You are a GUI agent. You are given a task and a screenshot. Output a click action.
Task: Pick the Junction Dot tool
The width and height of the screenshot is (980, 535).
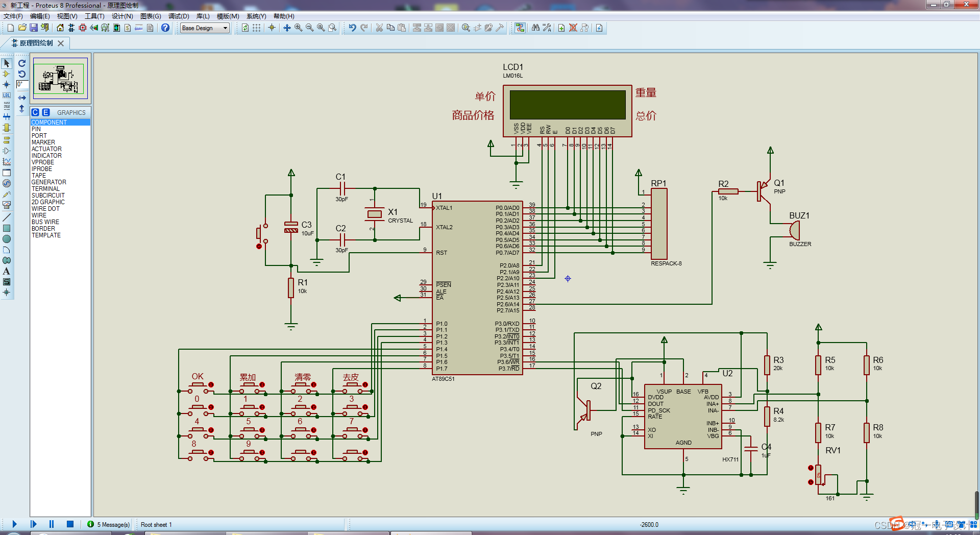pos(7,85)
